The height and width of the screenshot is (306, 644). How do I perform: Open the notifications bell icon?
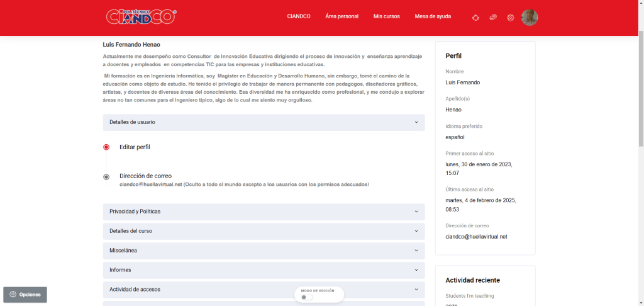tap(475, 17)
